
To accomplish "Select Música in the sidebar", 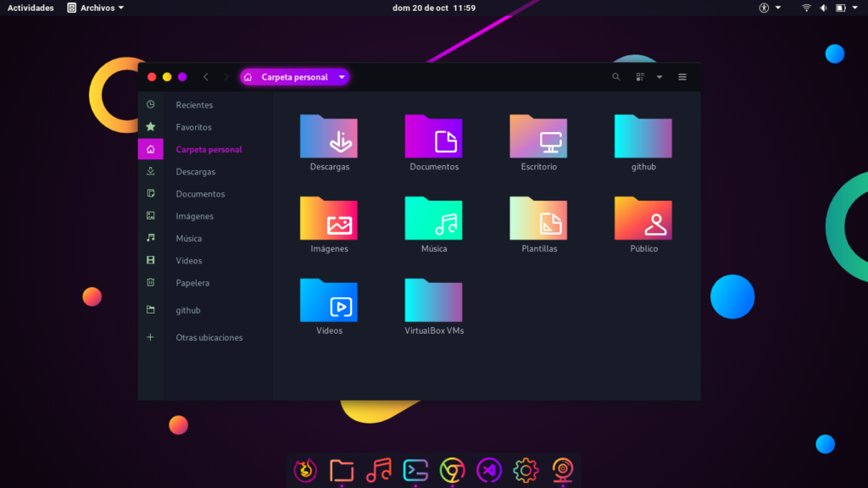I will (205, 238).
